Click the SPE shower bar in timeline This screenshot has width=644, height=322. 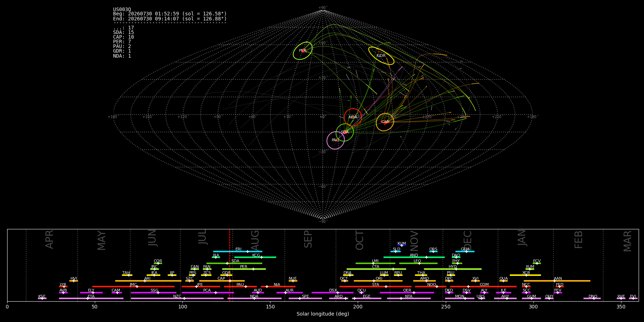click(x=305, y=298)
